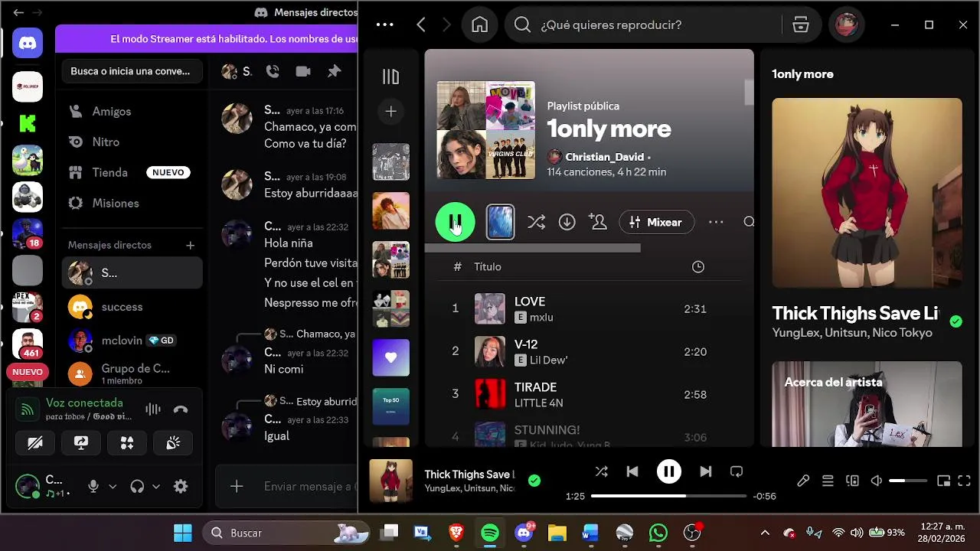Select track TIRADE by LITTLE 4N
The height and width of the screenshot is (551, 980).
click(590, 395)
